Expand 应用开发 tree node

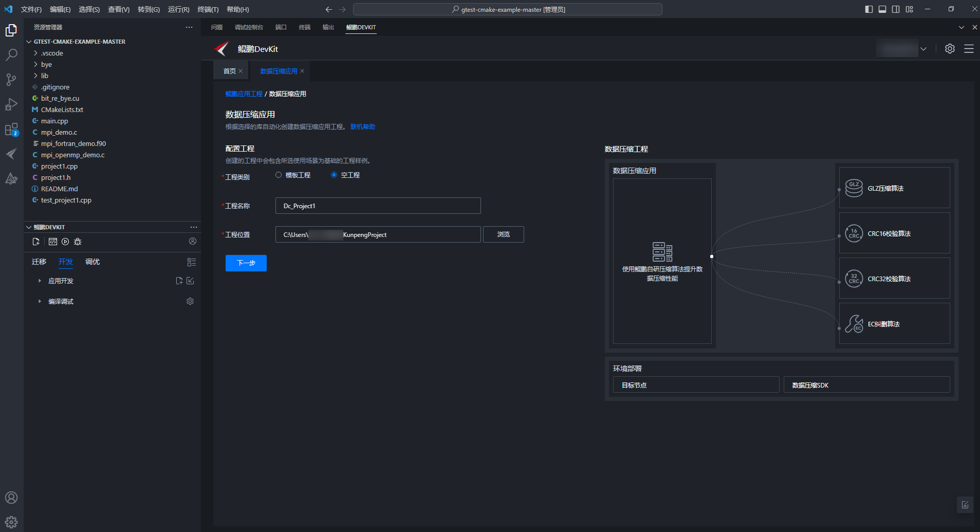[40, 281]
